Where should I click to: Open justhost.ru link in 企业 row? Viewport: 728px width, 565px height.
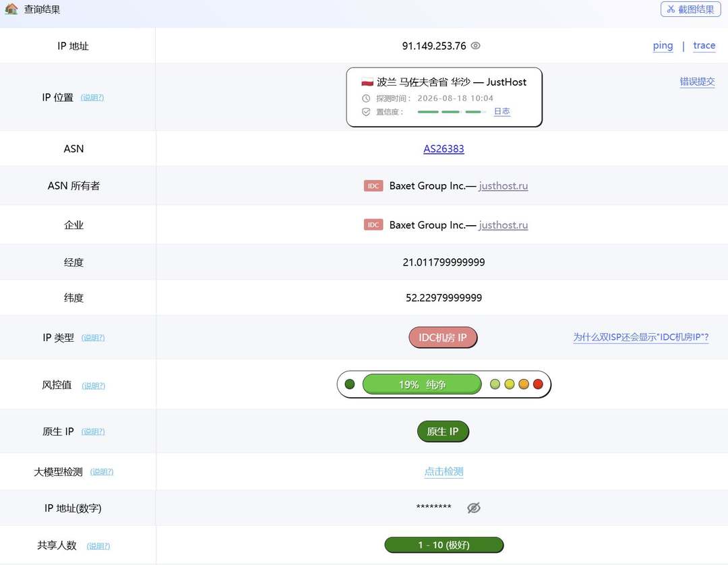pyautogui.click(x=504, y=225)
